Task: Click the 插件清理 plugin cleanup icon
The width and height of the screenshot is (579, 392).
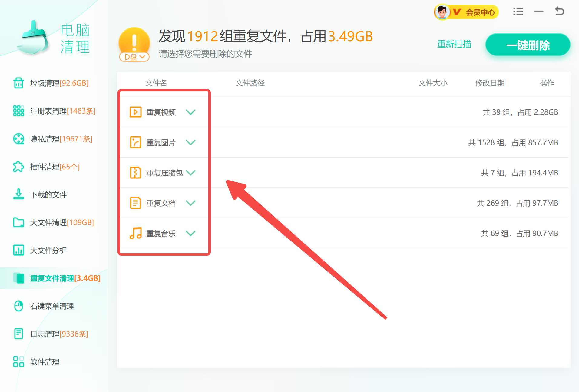Action: 18,167
